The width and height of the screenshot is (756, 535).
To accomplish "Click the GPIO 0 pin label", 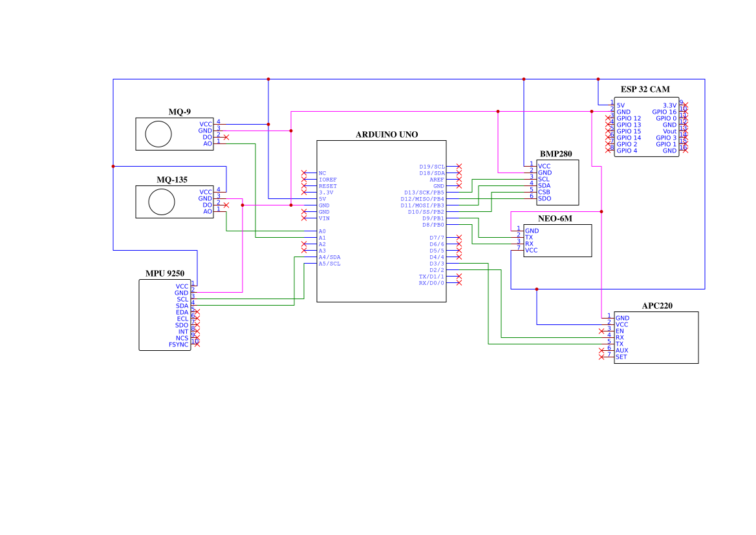I will [x=666, y=118].
